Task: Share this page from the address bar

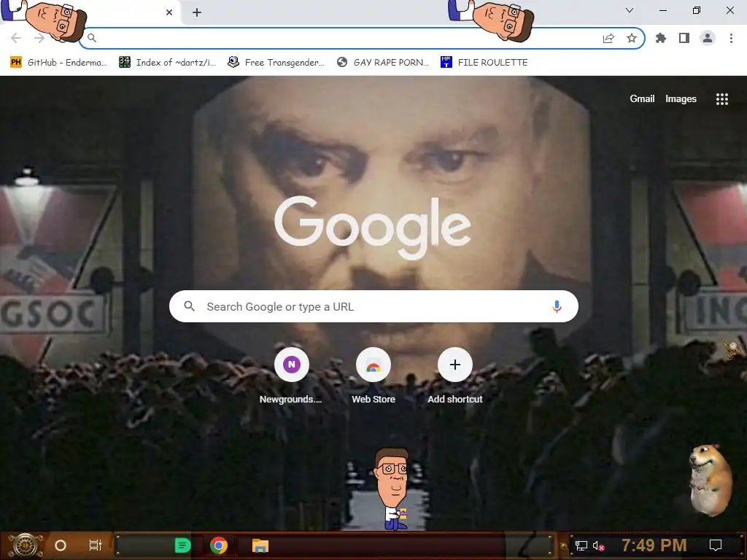Action: [x=608, y=38]
